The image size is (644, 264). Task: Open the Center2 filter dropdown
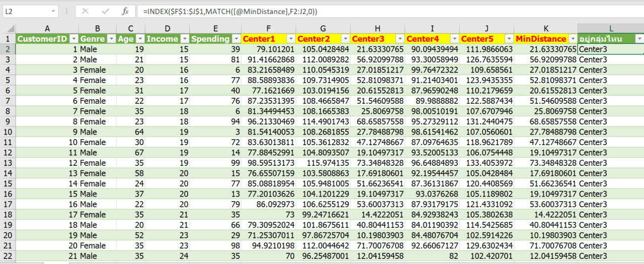345,39
